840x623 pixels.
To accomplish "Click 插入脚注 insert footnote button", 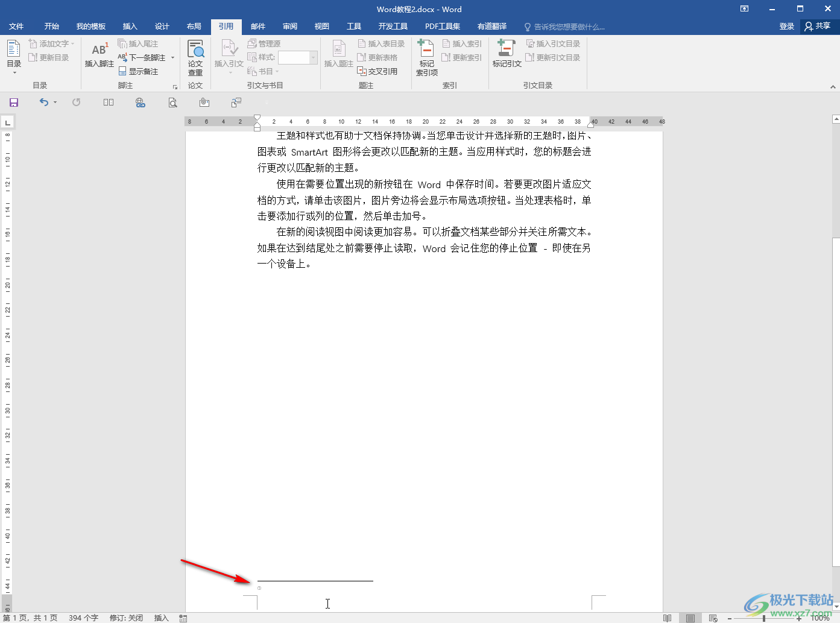I will pyautogui.click(x=99, y=54).
